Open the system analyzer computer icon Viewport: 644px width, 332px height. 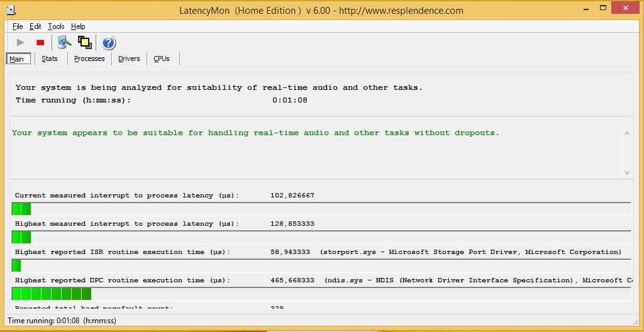point(65,42)
